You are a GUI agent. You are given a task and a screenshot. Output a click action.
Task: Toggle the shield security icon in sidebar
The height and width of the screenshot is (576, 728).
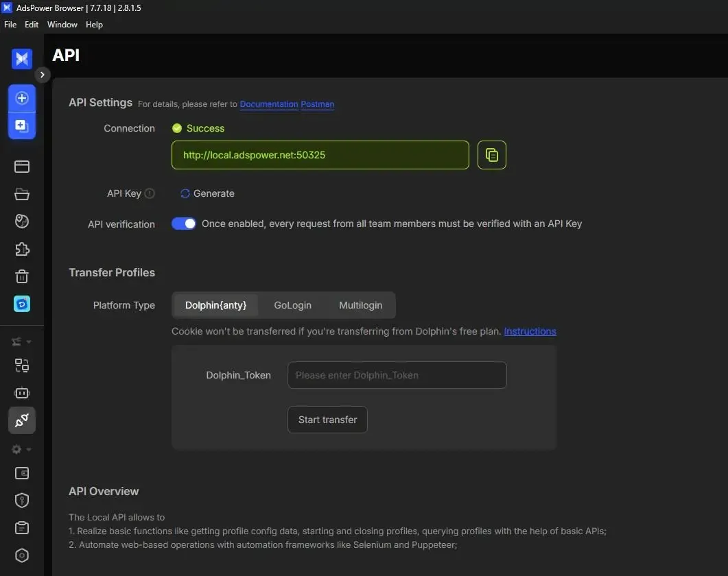point(21,500)
